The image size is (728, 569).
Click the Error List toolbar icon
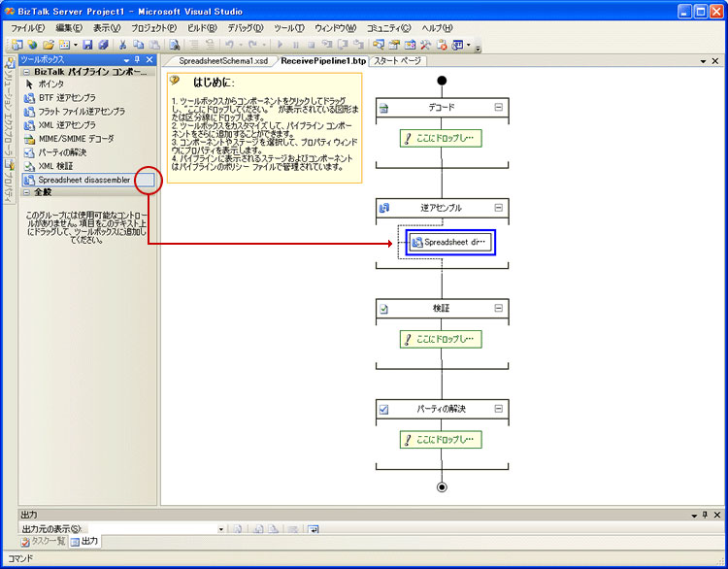click(x=442, y=45)
